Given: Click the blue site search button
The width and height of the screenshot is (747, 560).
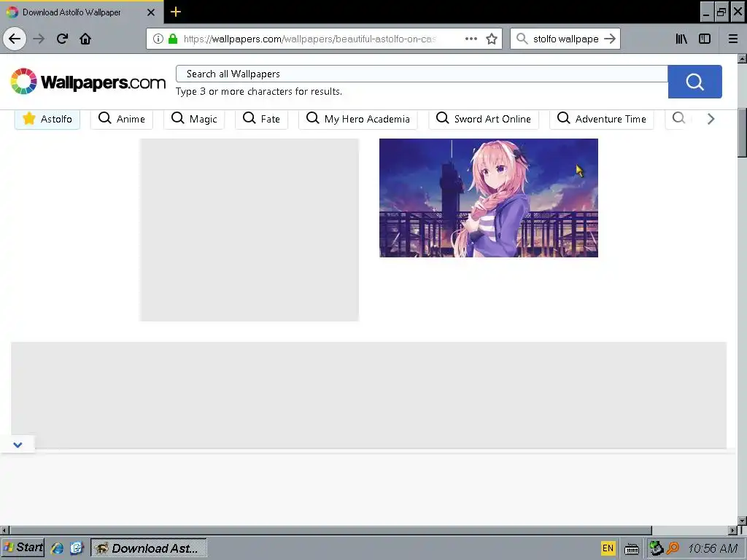Looking at the screenshot, I should click(x=694, y=82).
